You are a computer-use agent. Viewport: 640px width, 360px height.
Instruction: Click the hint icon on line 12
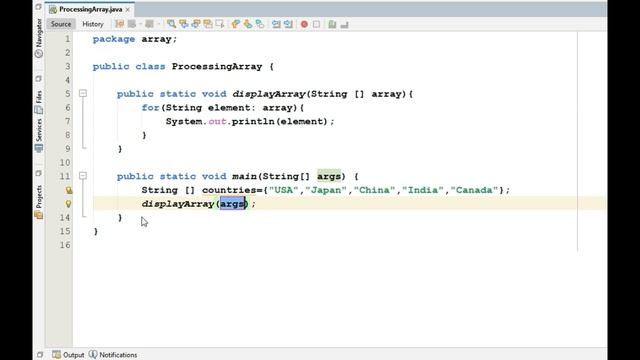point(69,190)
